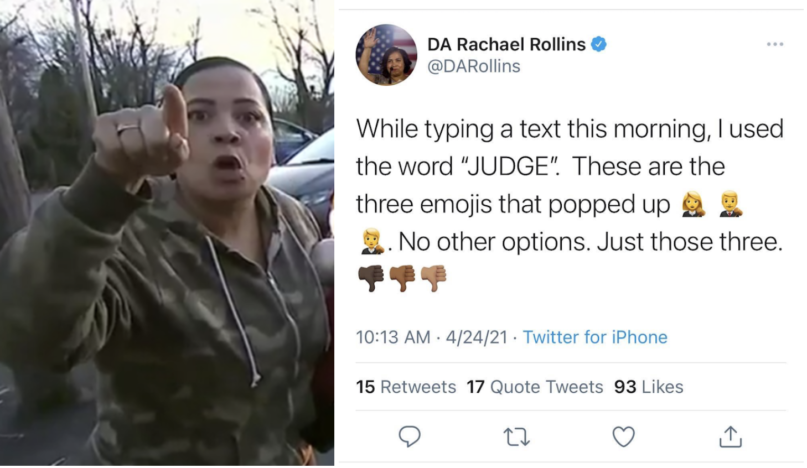This screenshot has height=468, width=807.
Task: Click the darkest thumbs down emoji
Action: click(371, 279)
